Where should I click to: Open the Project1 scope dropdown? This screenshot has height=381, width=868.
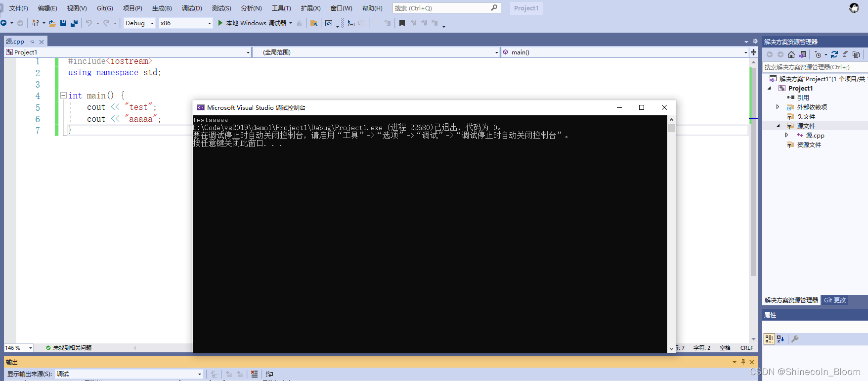(128, 52)
